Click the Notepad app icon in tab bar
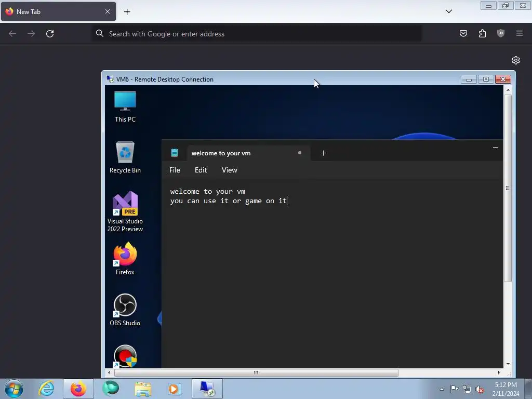Image resolution: width=532 pixels, height=399 pixels. 175,153
